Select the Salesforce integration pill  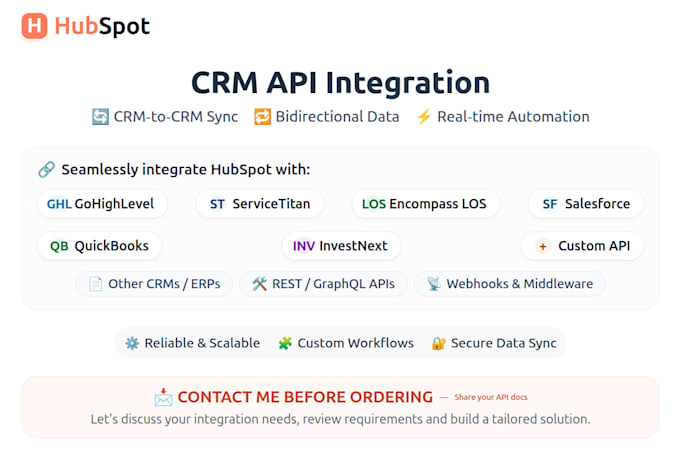586,204
